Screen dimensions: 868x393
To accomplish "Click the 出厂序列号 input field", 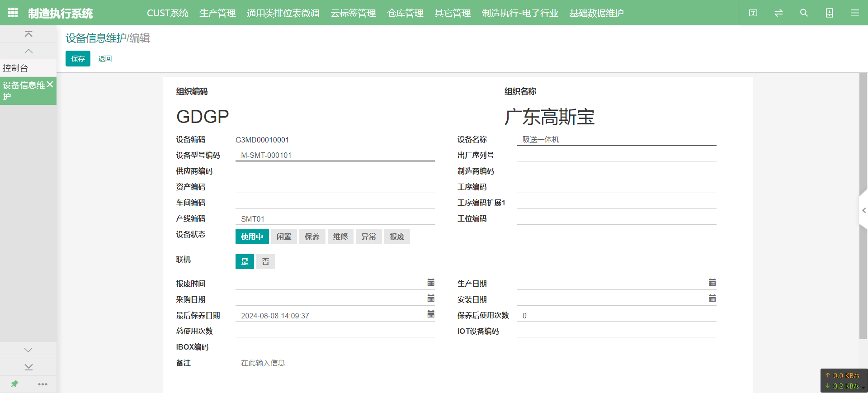I will click(x=617, y=155).
